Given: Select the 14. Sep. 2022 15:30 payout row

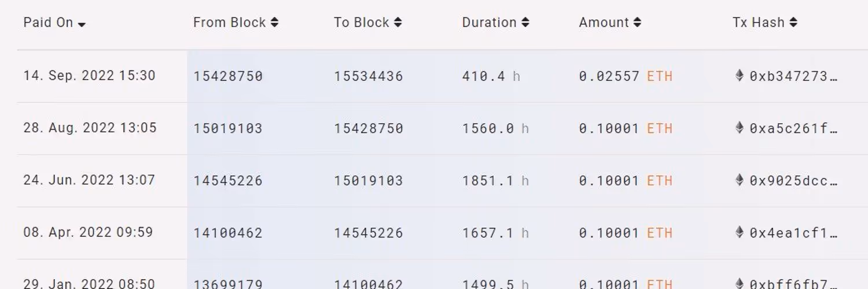Looking at the screenshot, I should [x=89, y=76].
